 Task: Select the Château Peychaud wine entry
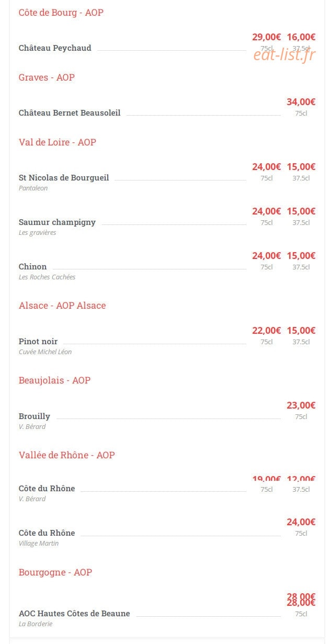pyautogui.click(x=55, y=48)
